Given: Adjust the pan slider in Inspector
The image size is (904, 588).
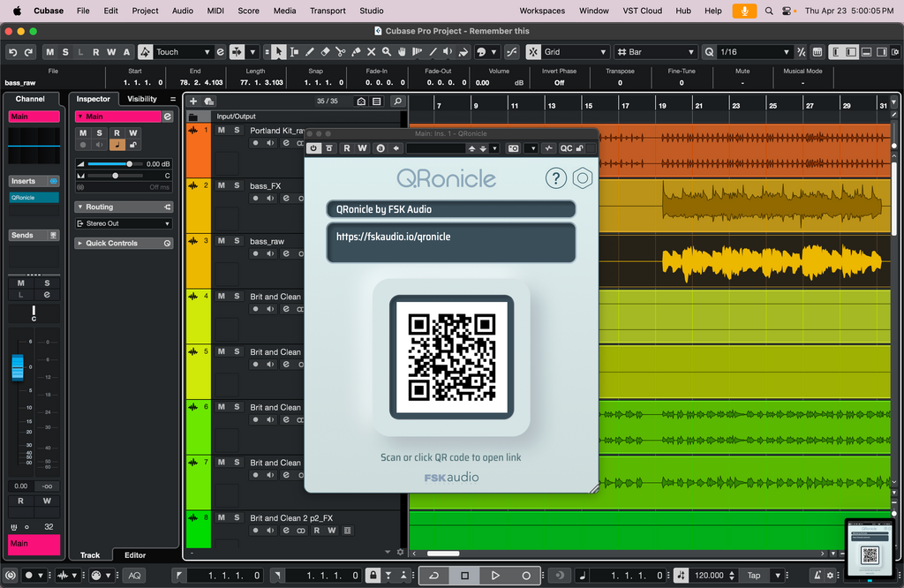Looking at the screenshot, I should 115,175.
